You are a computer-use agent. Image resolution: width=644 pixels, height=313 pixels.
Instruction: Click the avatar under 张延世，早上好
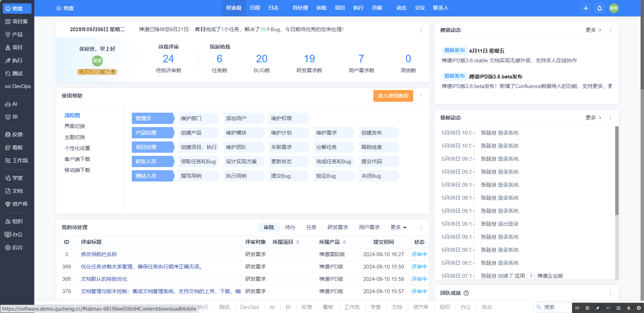tap(97, 61)
